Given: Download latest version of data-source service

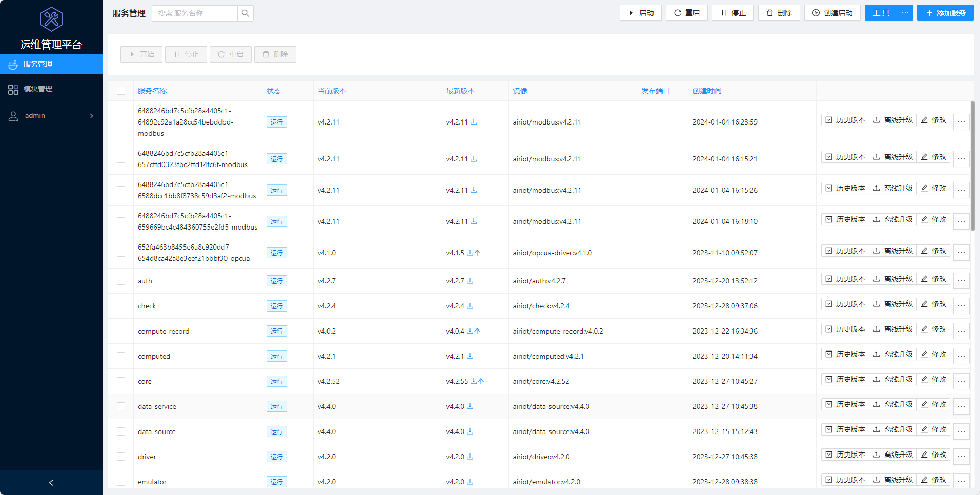Looking at the screenshot, I should tap(470, 431).
